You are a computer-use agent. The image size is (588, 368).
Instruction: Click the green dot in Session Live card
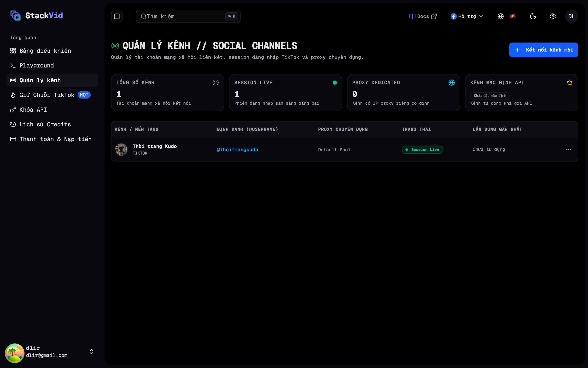pyautogui.click(x=335, y=83)
